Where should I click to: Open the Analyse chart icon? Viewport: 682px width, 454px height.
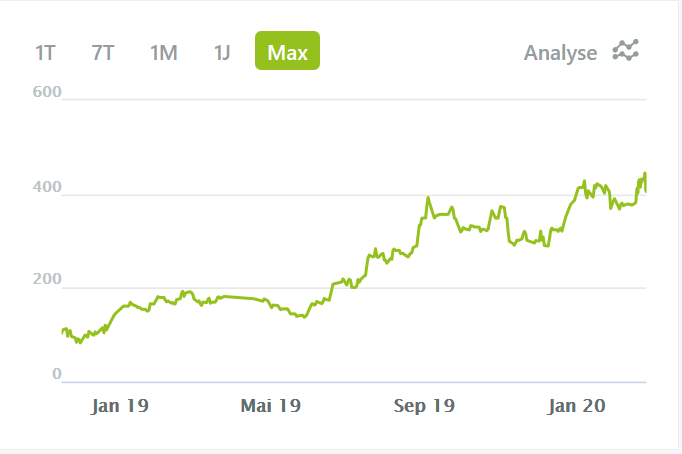click(627, 51)
